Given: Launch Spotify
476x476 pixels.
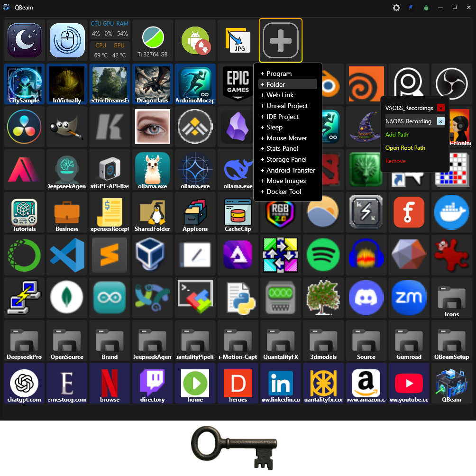Looking at the screenshot, I should [323, 255].
